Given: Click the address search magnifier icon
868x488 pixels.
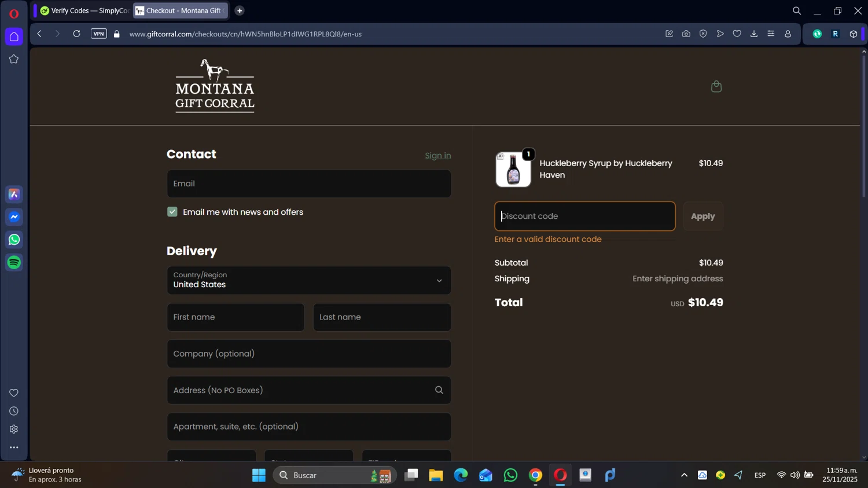Looking at the screenshot, I should coord(439,390).
